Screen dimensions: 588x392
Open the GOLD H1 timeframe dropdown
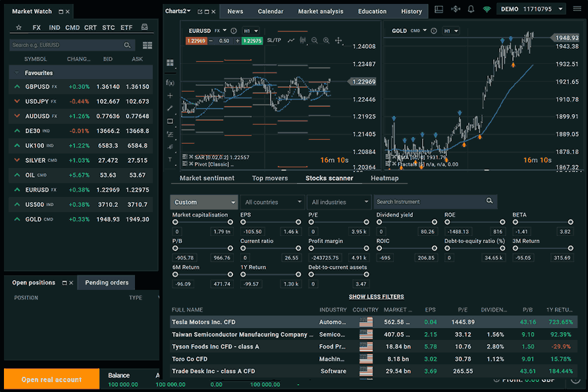click(451, 31)
